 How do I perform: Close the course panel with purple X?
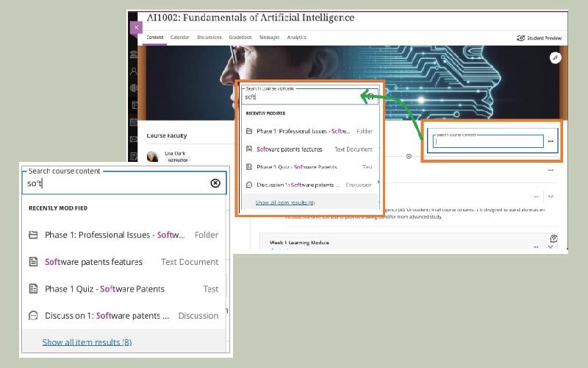point(136,27)
